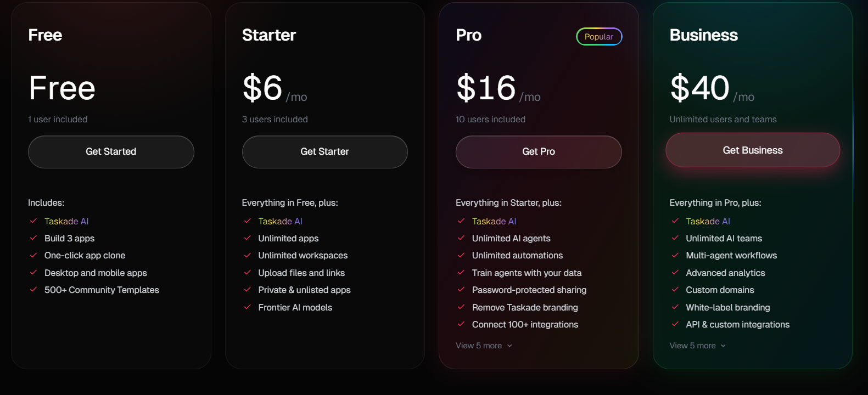The image size is (868, 395).
Task: Click checkmark beside API & custom integrations
Action: [x=675, y=324]
